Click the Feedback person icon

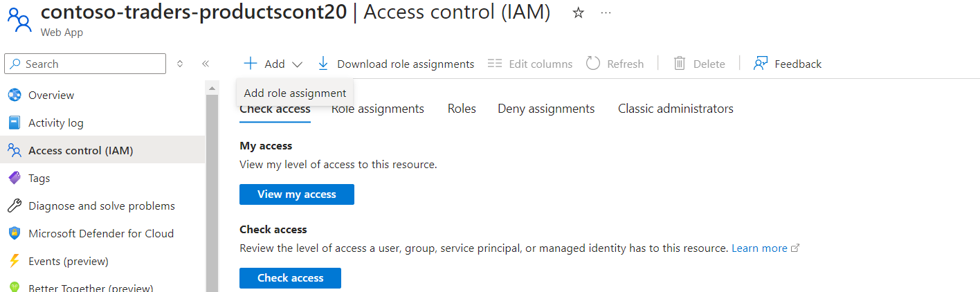(761, 64)
